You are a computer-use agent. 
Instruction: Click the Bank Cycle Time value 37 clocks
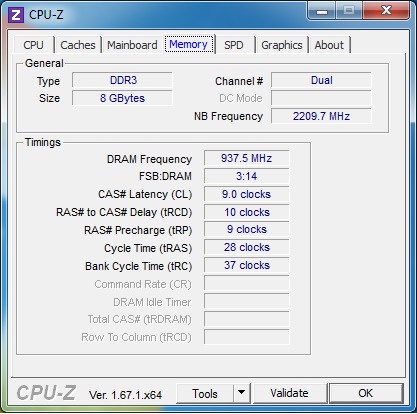pos(247,266)
